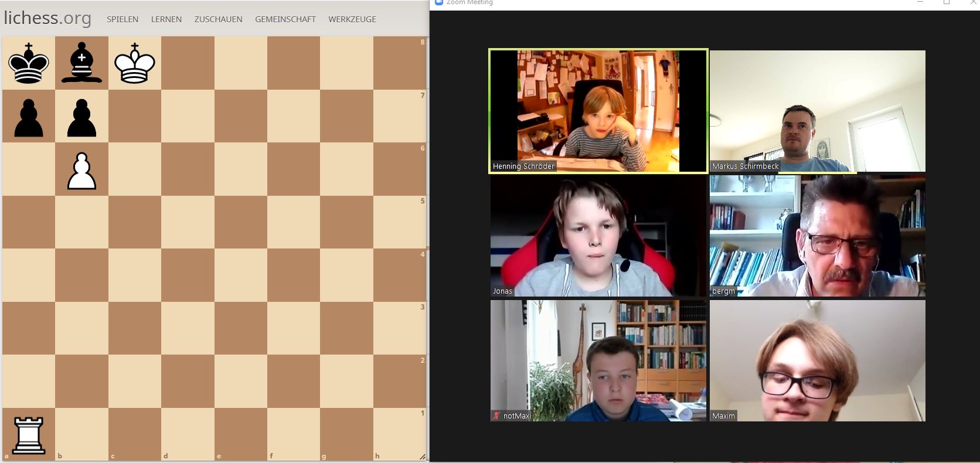Click the empty d8 square
Image resolution: width=980 pixels, height=463 pixels.
click(188, 63)
